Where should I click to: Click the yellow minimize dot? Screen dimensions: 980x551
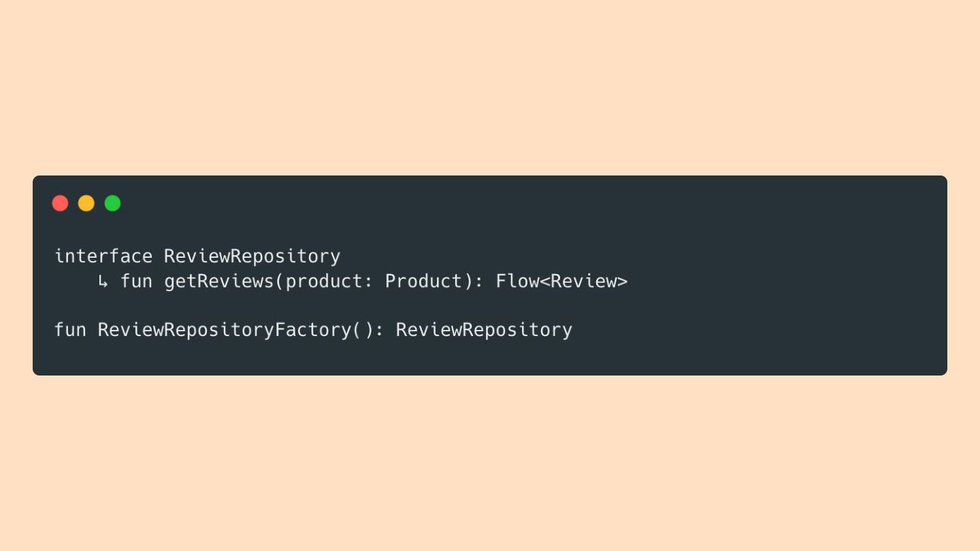click(86, 203)
